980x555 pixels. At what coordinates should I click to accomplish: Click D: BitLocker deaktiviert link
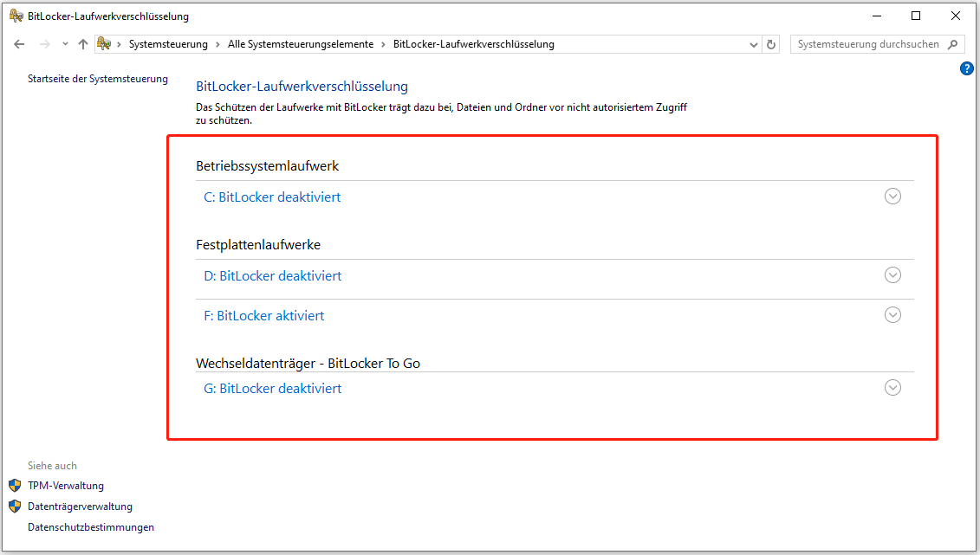[272, 276]
